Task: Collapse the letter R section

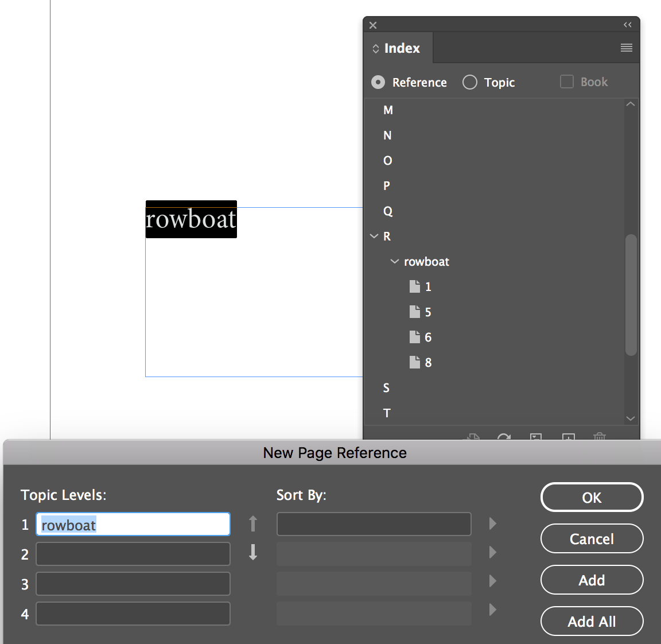Action: [x=374, y=236]
